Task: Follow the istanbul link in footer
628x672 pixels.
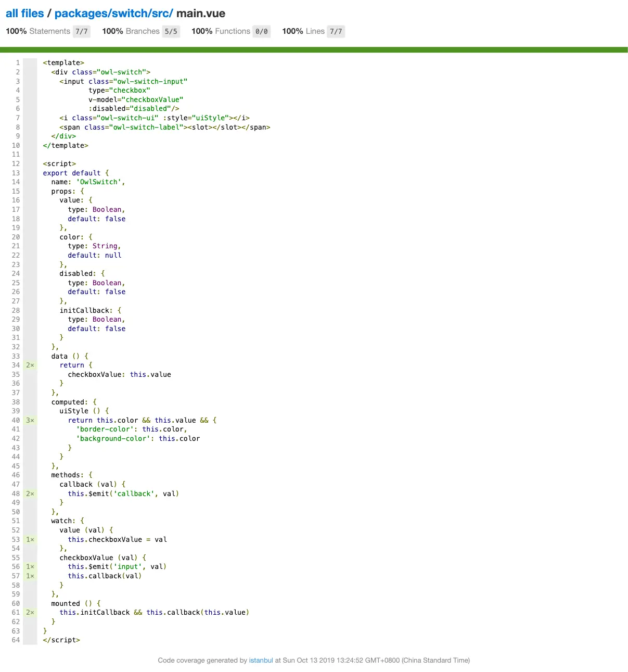Action: (261, 660)
